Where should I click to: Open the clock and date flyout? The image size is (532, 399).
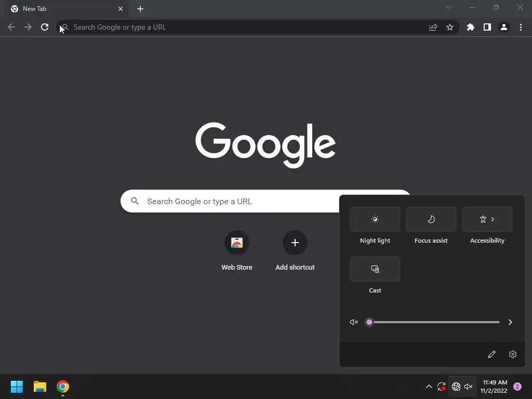[x=494, y=387]
